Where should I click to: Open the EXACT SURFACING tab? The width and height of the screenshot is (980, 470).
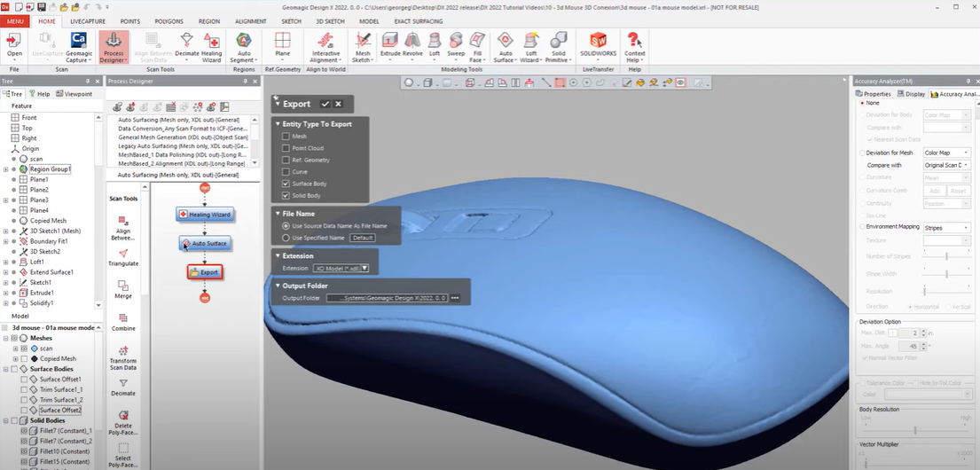click(418, 21)
